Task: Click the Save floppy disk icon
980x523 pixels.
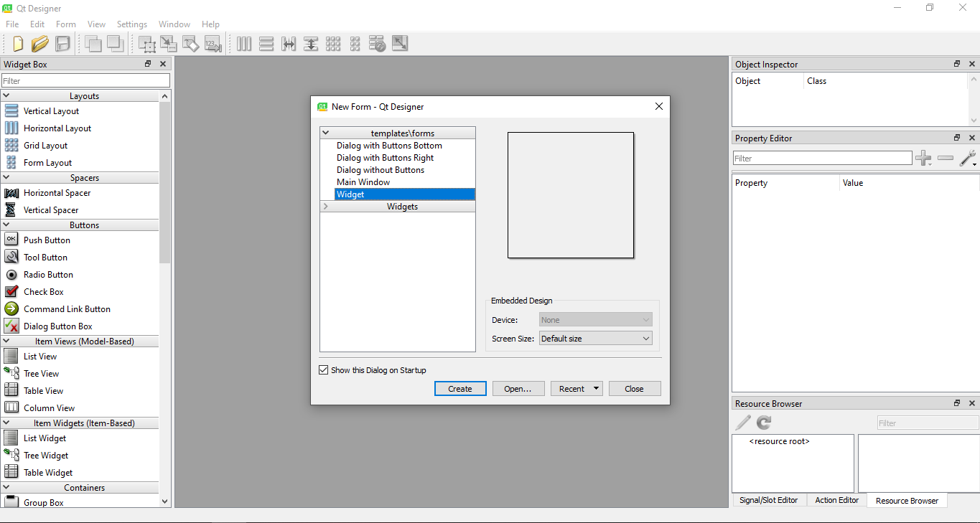Action: point(62,44)
